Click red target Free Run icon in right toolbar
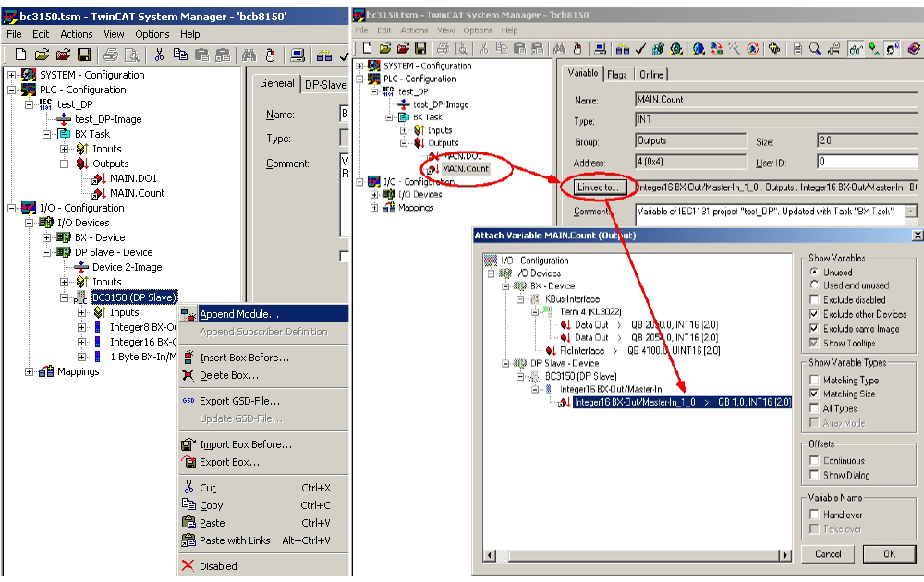 (752, 48)
